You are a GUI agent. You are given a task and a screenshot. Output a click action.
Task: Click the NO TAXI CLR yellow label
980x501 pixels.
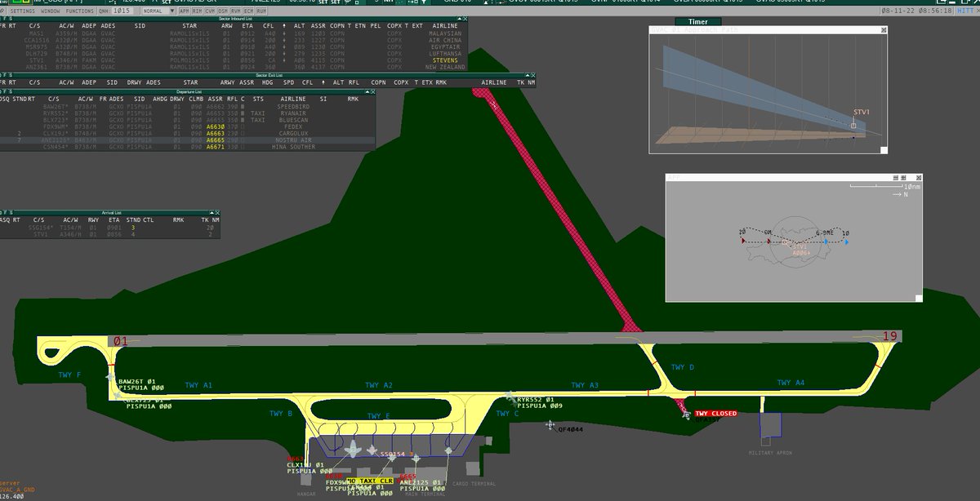click(370, 481)
